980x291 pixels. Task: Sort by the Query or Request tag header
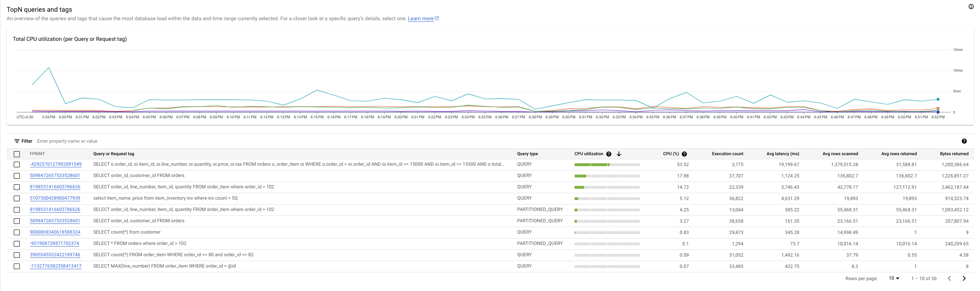click(x=114, y=154)
